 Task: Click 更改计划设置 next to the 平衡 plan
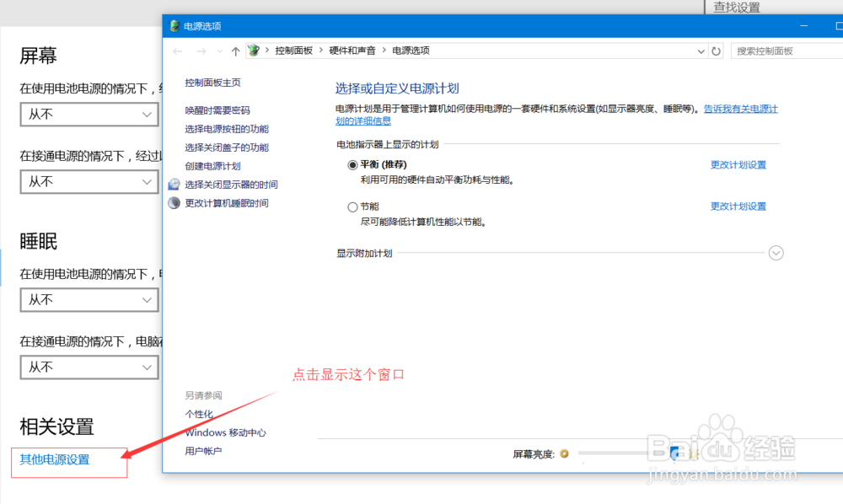pyautogui.click(x=738, y=164)
